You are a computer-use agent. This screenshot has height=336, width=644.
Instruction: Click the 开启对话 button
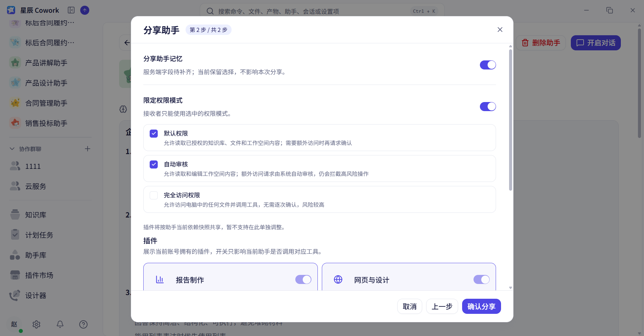(596, 43)
